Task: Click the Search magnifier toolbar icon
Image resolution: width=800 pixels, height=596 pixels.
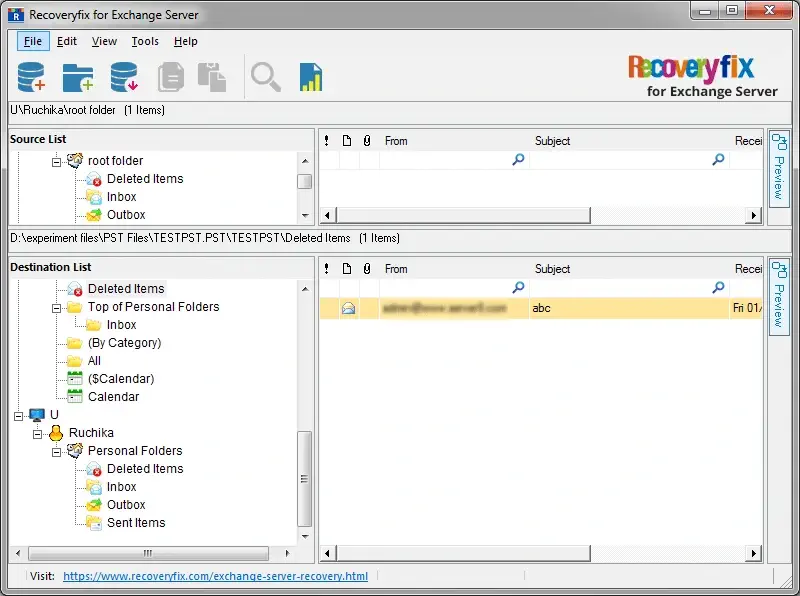Action: tap(266, 78)
